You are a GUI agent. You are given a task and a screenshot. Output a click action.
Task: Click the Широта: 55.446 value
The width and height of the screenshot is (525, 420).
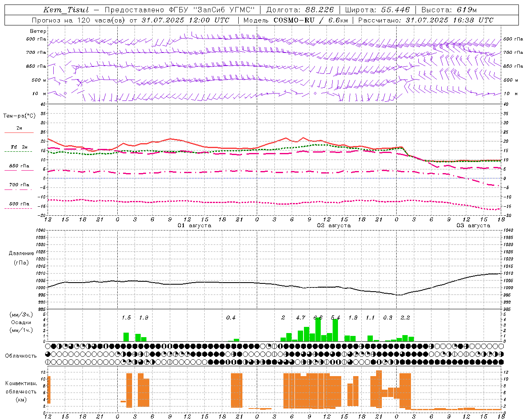click(378, 10)
